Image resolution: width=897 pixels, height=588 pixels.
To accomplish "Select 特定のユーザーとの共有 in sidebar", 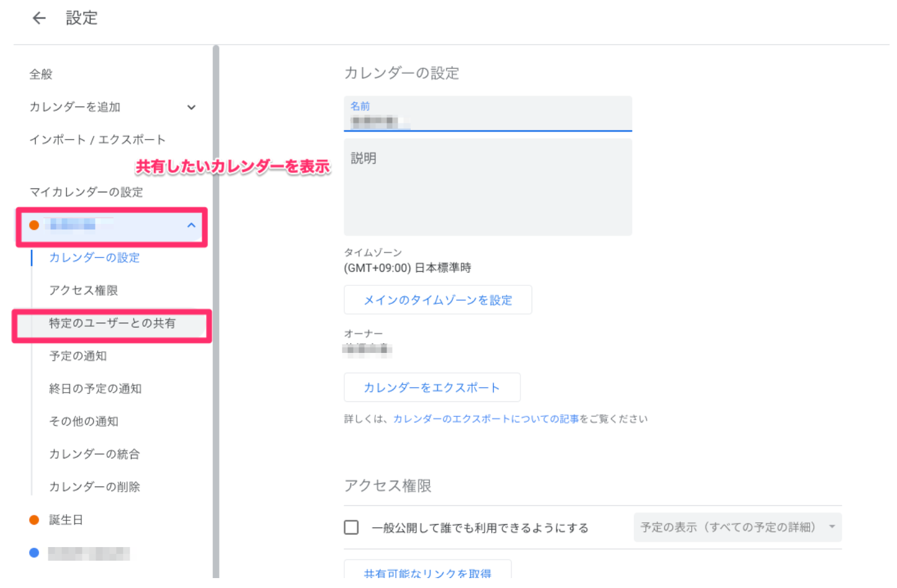I will [112, 323].
